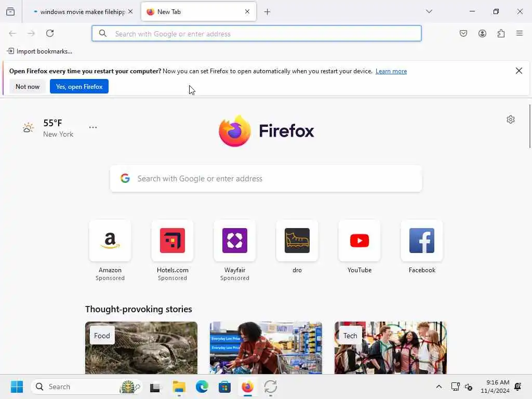
Task: Go forward one page
Action: [31, 33]
